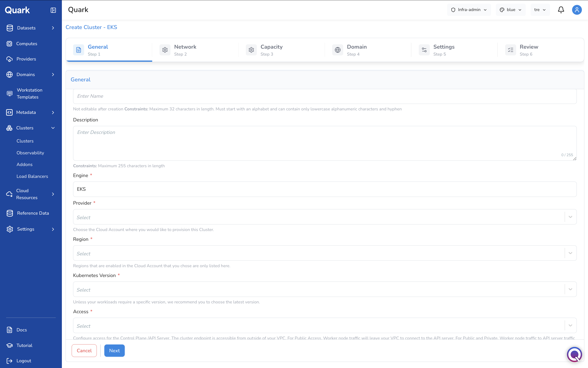Open the Infra-admin role dropdown
588x368 pixels.
469,10
